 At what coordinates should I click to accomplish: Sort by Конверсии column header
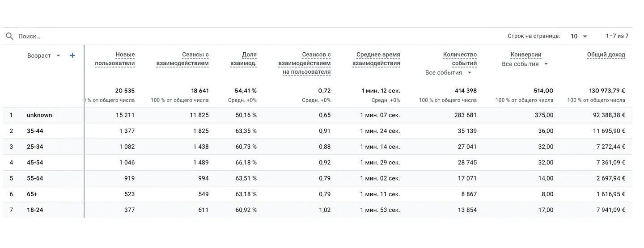526,55
